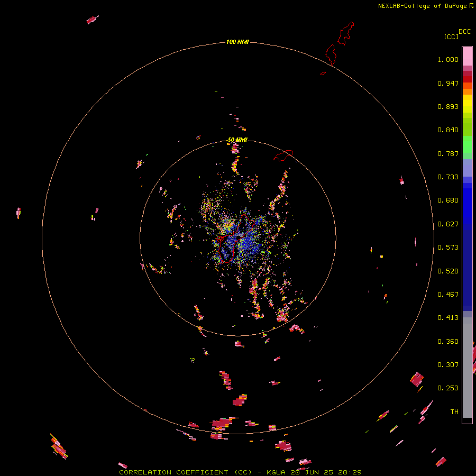This screenshot has width=476, height=476.
Task: Click the NEXLAB-College of DuPage label
Action: 422,6
